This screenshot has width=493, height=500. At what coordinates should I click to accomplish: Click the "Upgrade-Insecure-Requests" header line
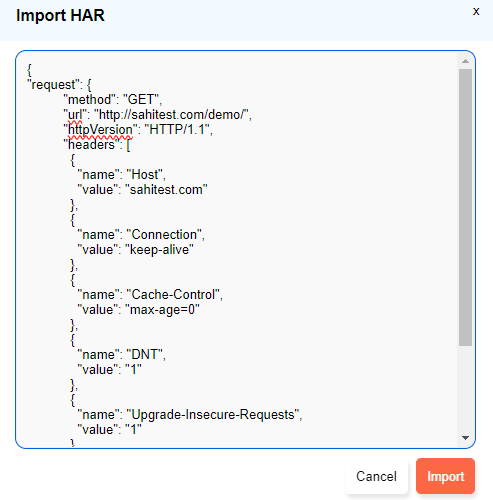pos(189,415)
